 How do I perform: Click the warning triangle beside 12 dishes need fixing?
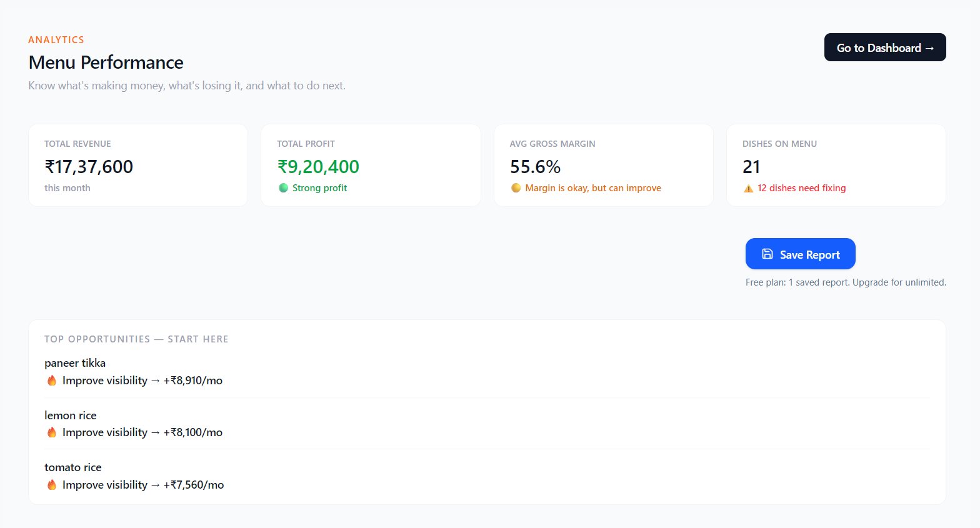pos(748,188)
